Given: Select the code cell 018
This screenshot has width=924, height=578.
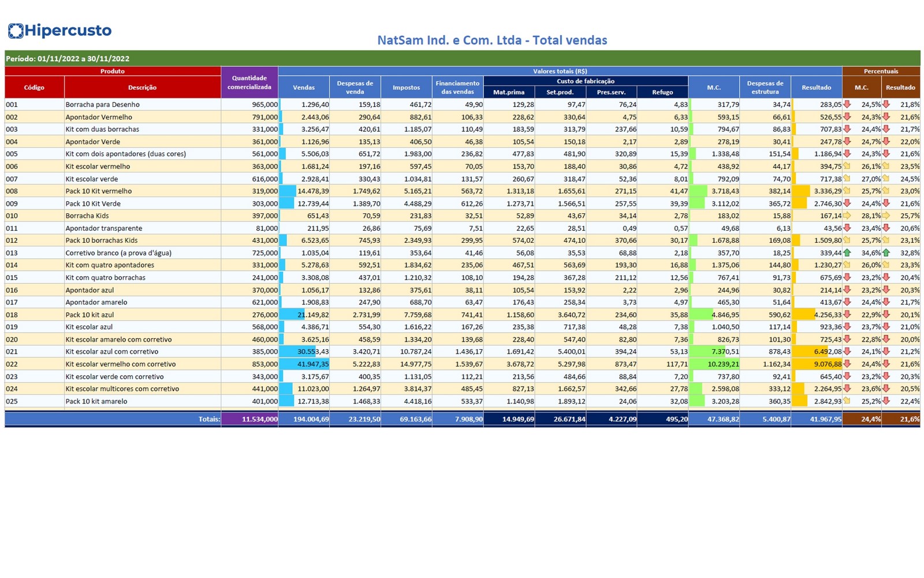Looking at the screenshot, I should click(34, 314).
